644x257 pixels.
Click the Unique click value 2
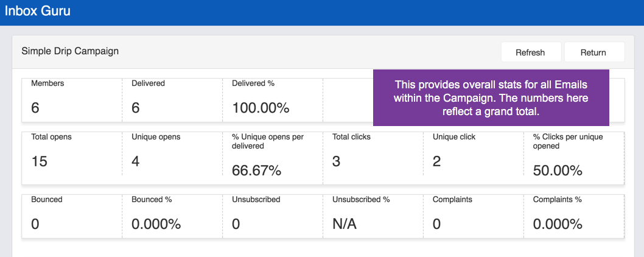tap(437, 161)
